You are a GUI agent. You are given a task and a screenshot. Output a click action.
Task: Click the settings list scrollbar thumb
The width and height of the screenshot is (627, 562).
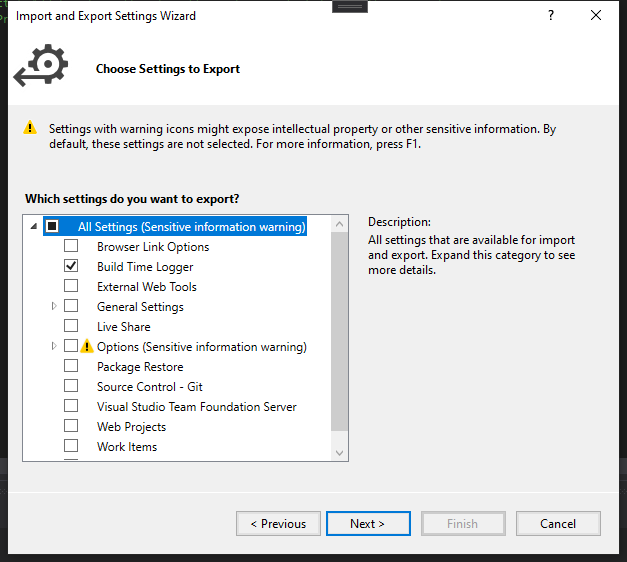pos(339,332)
